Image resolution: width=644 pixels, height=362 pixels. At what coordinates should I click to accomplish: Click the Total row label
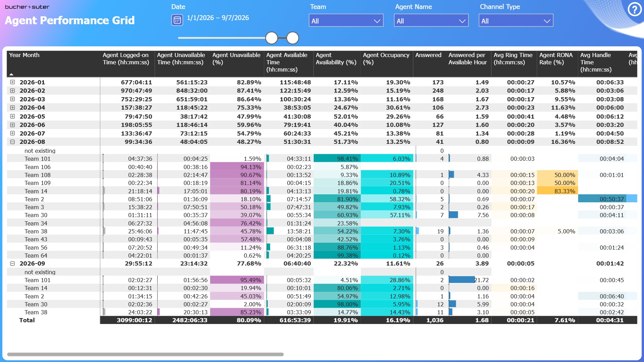[27, 320]
